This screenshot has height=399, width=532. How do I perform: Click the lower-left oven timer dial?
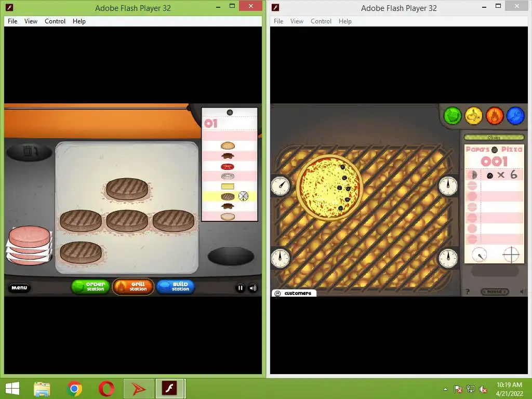pyautogui.click(x=281, y=258)
